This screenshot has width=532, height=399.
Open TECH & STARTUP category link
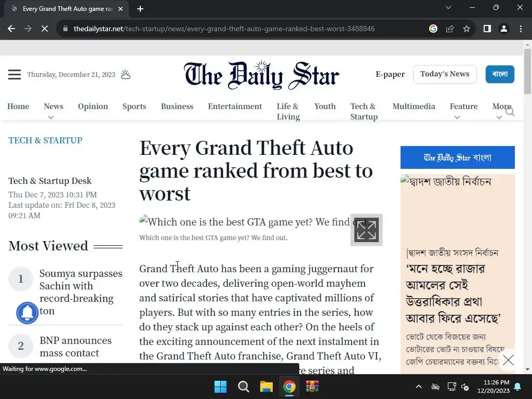(x=46, y=140)
